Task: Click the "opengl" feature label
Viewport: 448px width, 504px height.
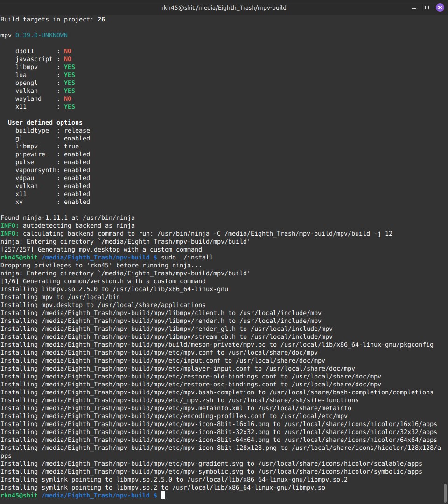Action: (26, 83)
